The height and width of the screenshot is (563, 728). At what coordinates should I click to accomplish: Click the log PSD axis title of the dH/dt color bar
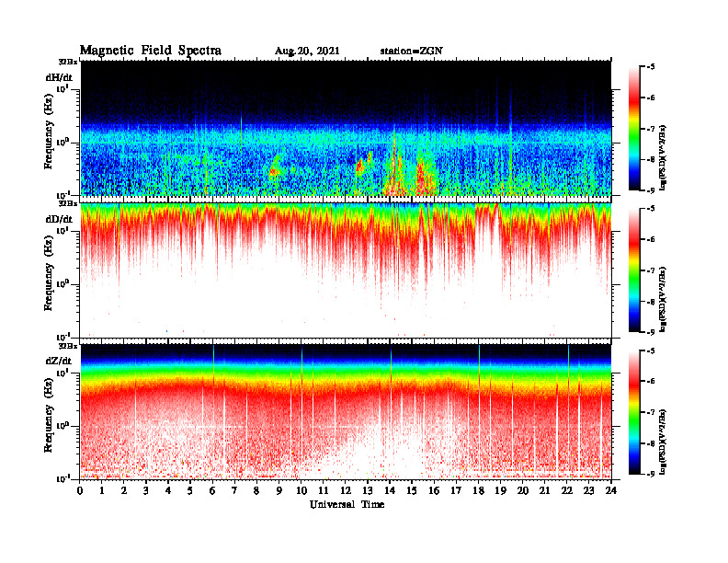tap(664, 158)
